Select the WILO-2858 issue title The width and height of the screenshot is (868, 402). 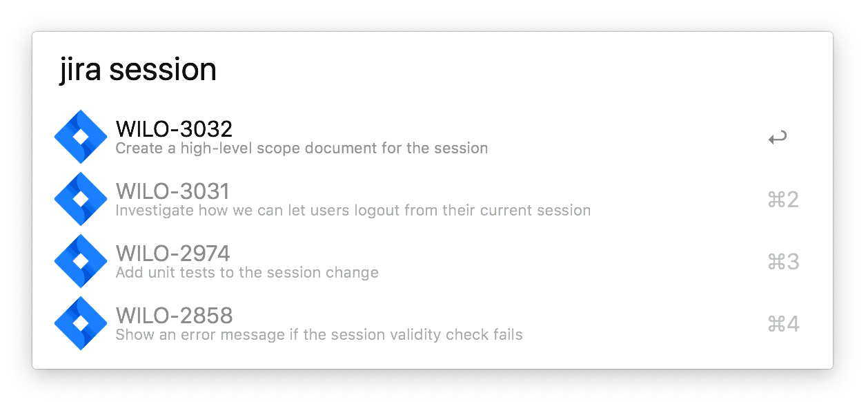[x=174, y=315]
